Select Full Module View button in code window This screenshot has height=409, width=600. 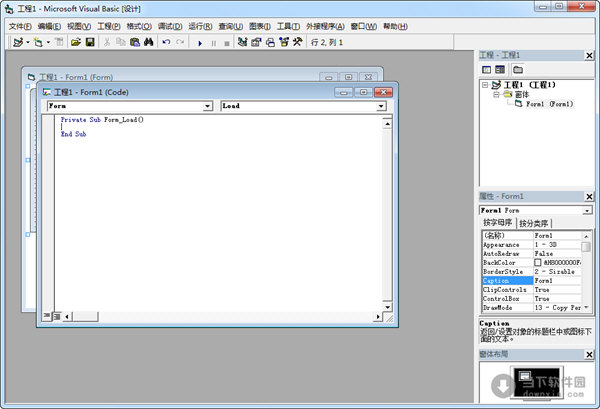(56, 316)
